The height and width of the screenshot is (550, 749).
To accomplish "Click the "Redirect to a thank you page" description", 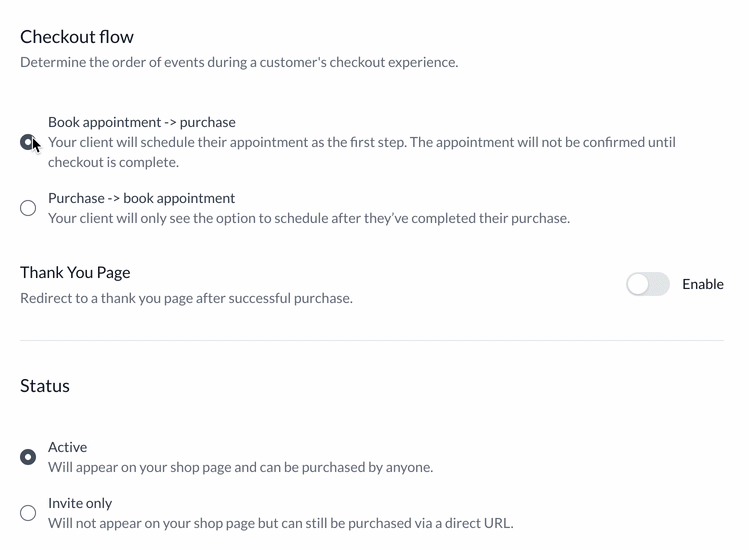I will (x=186, y=298).
